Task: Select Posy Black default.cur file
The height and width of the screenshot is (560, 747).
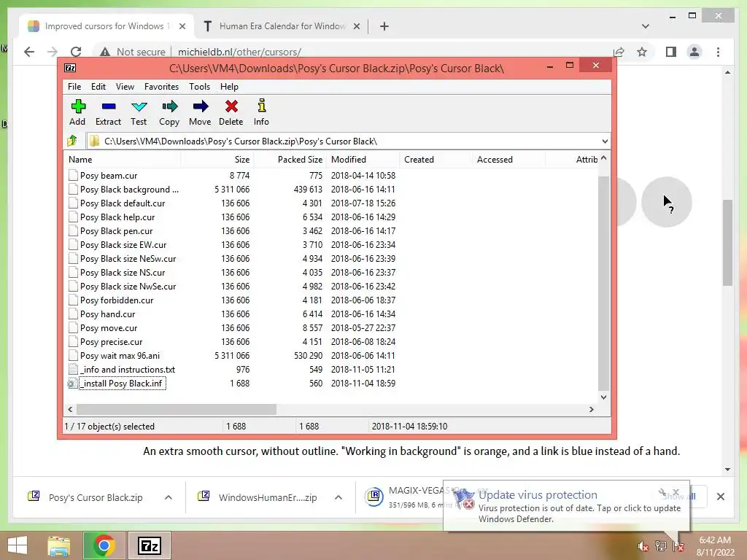Action: tap(123, 203)
